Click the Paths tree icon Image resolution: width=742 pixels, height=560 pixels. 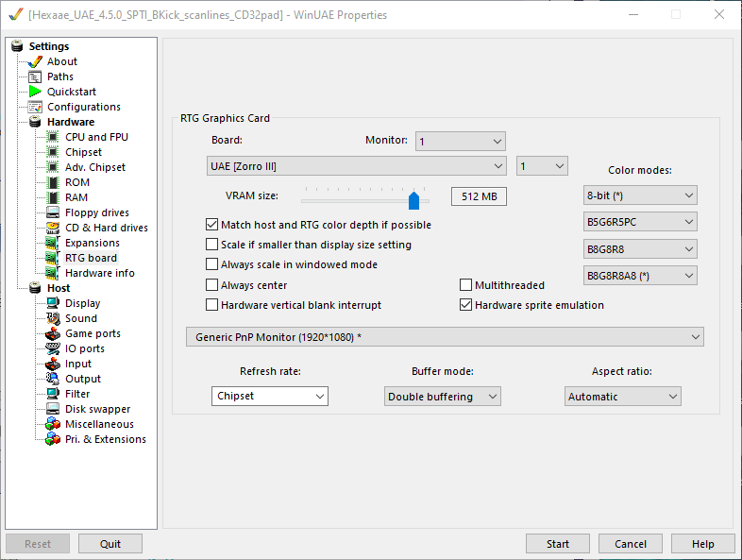tap(35, 76)
